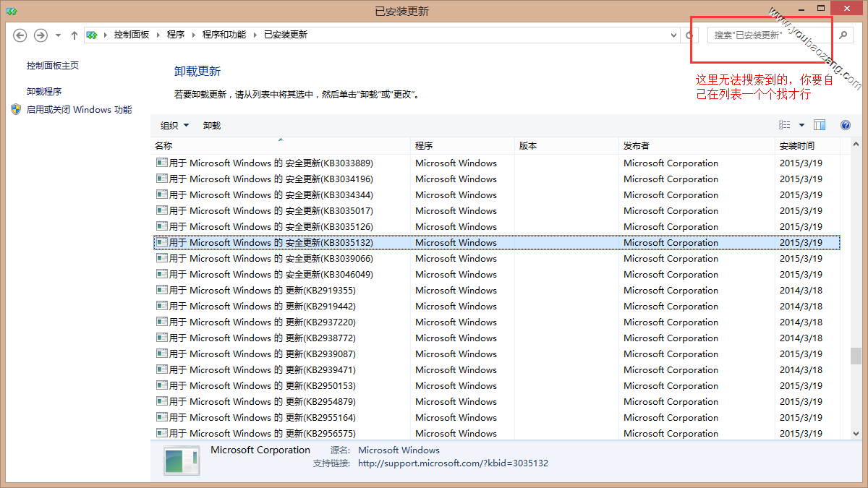The image size is (868, 488).
Task: Sort the list by the 程序 column header
Action: tap(462, 146)
